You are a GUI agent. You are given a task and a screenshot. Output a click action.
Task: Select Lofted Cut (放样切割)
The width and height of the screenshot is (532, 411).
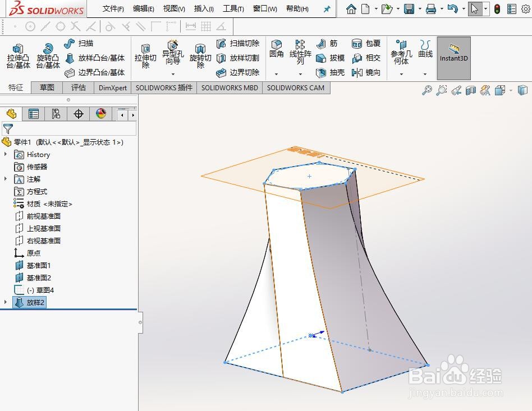click(x=238, y=58)
